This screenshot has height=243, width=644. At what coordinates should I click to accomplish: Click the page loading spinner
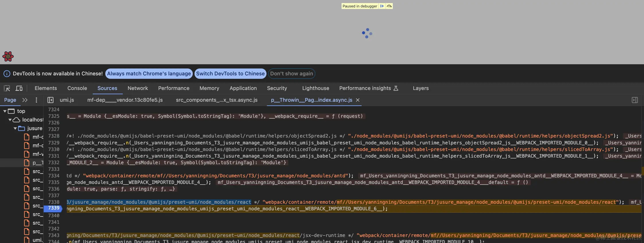pos(367,33)
